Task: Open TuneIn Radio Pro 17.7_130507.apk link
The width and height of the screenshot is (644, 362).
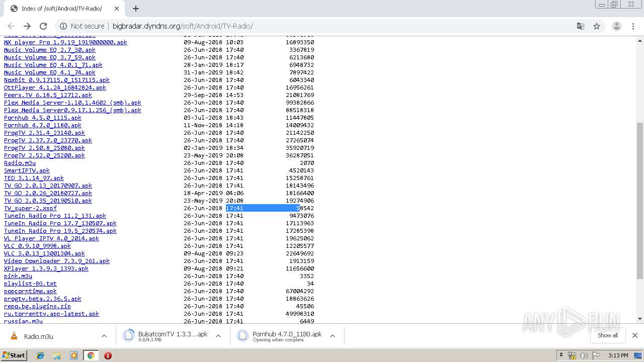Action: [60, 223]
